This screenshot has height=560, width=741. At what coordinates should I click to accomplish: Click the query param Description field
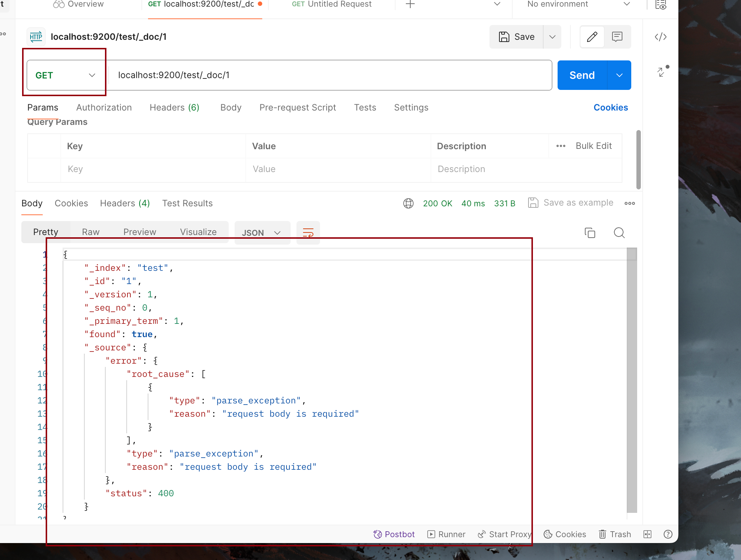tap(526, 169)
